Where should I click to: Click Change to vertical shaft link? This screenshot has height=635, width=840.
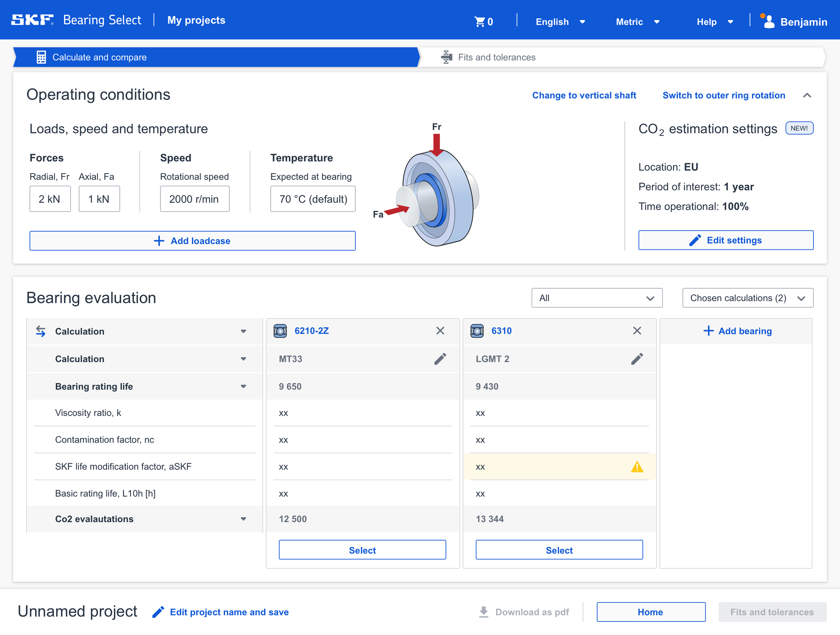click(x=584, y=95)
